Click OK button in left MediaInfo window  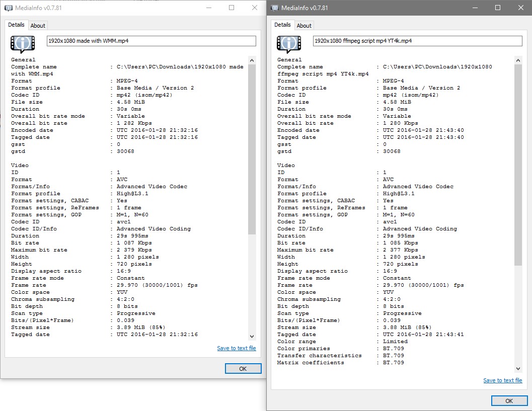[243, 369]
